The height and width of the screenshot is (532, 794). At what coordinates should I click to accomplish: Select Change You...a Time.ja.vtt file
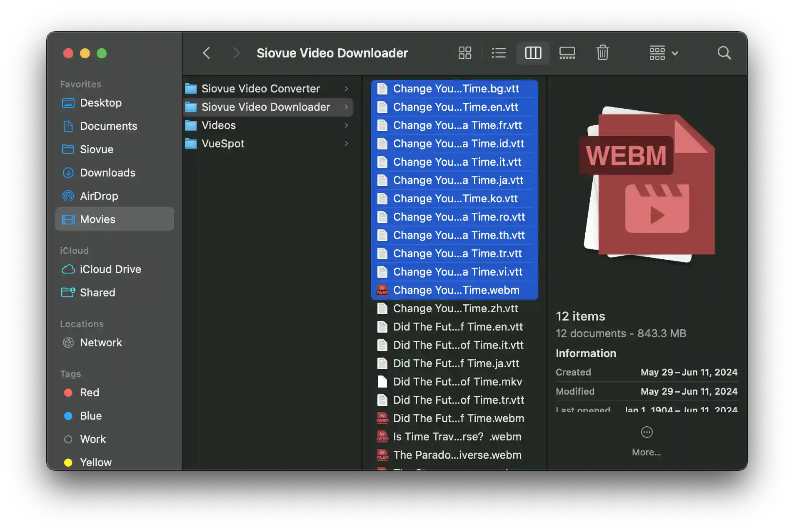click(x=454, y=180)
